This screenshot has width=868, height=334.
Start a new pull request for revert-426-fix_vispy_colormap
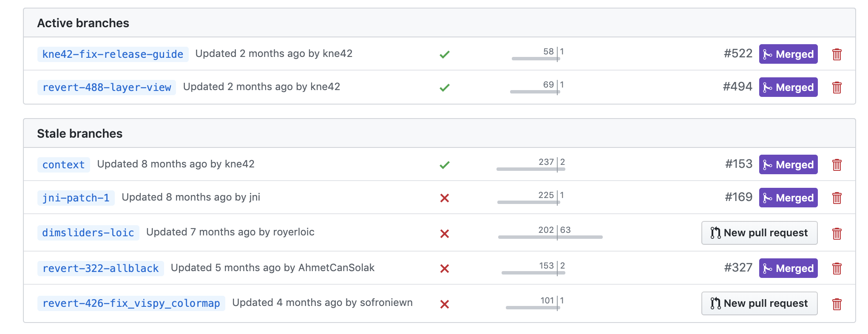759,303
